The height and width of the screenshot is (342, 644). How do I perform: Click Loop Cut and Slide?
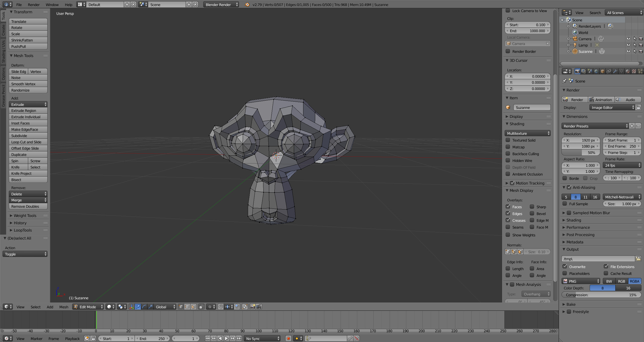point(28,142)
